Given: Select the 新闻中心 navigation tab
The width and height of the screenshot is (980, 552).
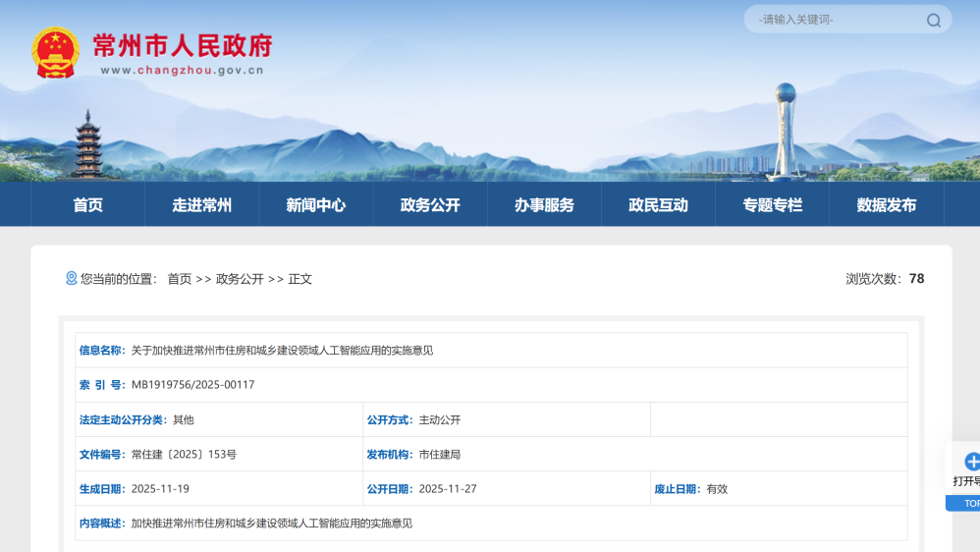Looking at the screenshot, I should click(x=315, y=205).
